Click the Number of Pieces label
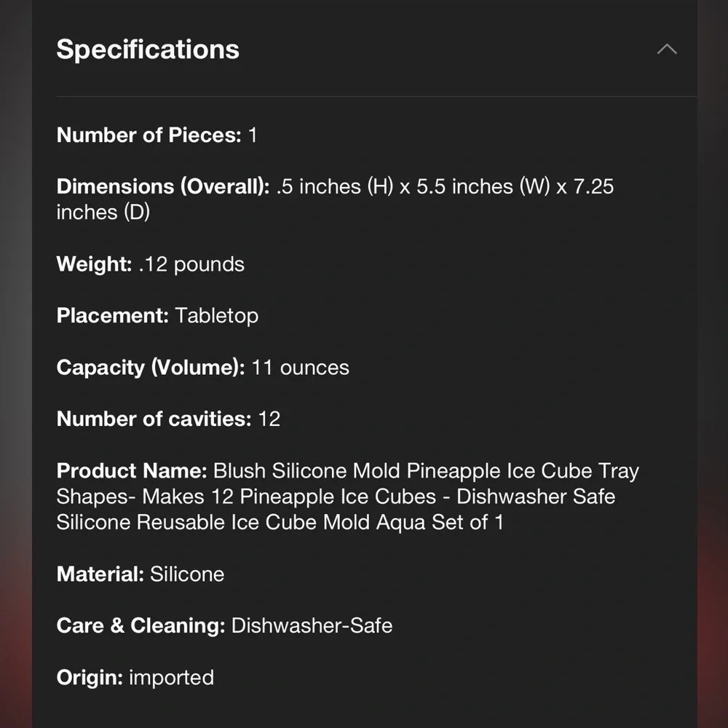The width and height of the screenshot is (728, 728). pyautogui.click(x=149, y=135)
